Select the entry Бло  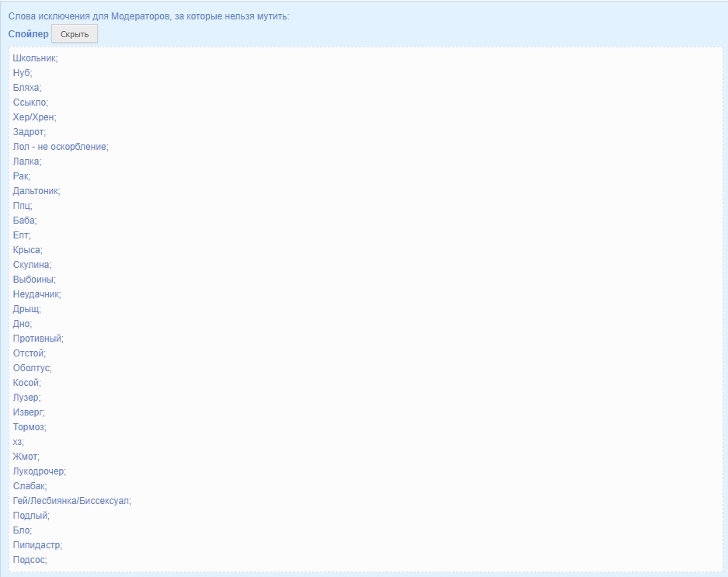click(23, 530)
